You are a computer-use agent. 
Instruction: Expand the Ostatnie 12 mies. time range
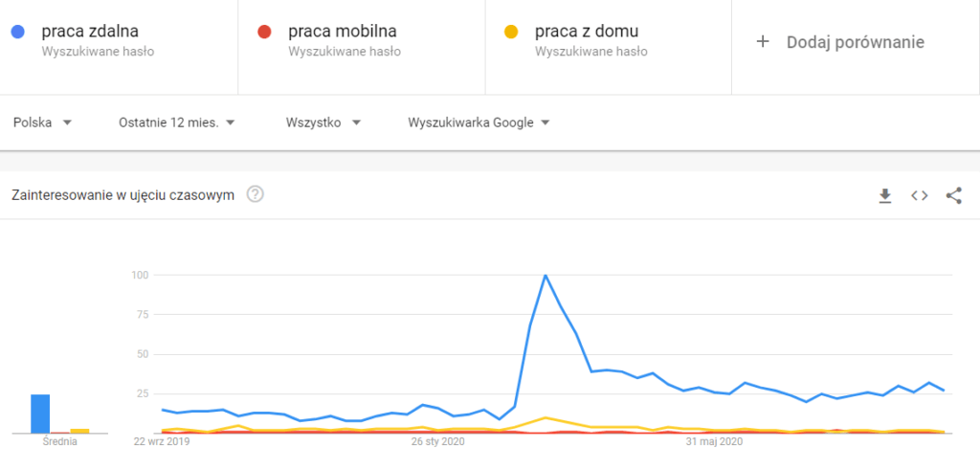point(177,123)
